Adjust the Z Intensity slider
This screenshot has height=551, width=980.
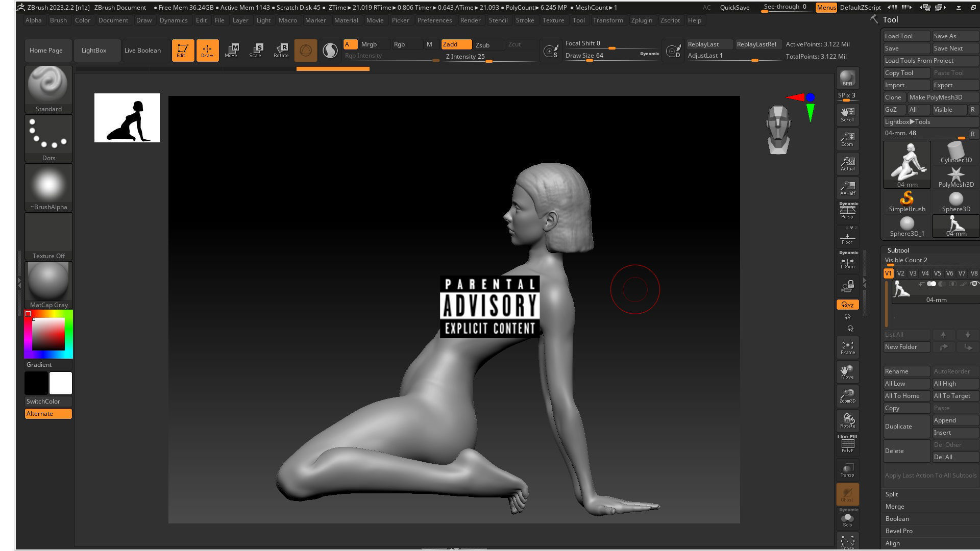tap(489, 57)
